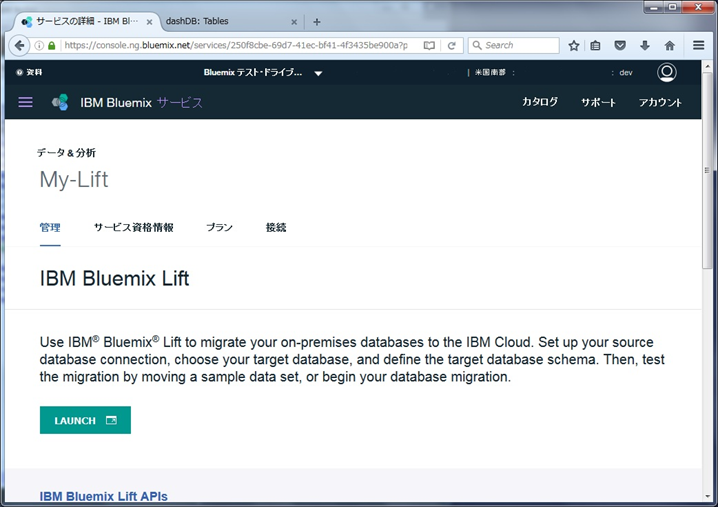The width and height of the screenshot is (718, 507).
Task: Open the hamburger navigation menu
Action: pos(26,102)
